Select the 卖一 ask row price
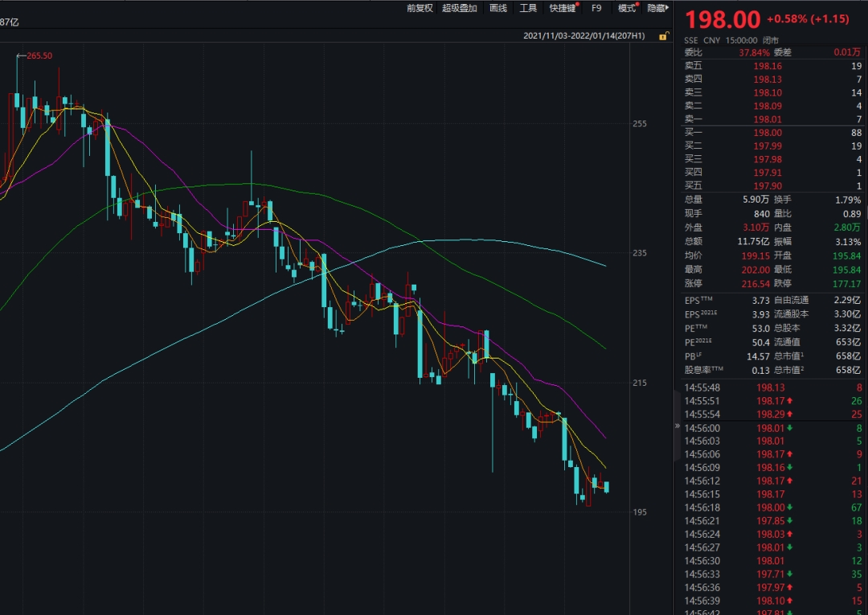This screenshot has width=868, height=615. (768, 119)
